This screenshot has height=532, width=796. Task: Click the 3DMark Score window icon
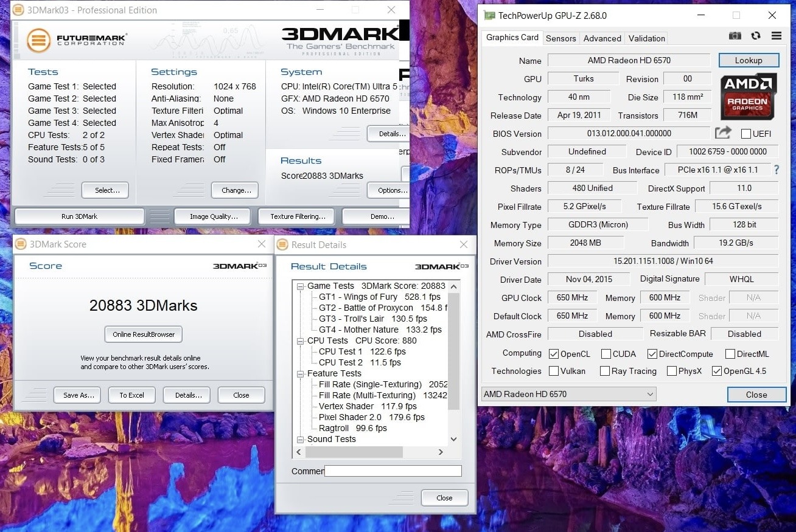21,244
